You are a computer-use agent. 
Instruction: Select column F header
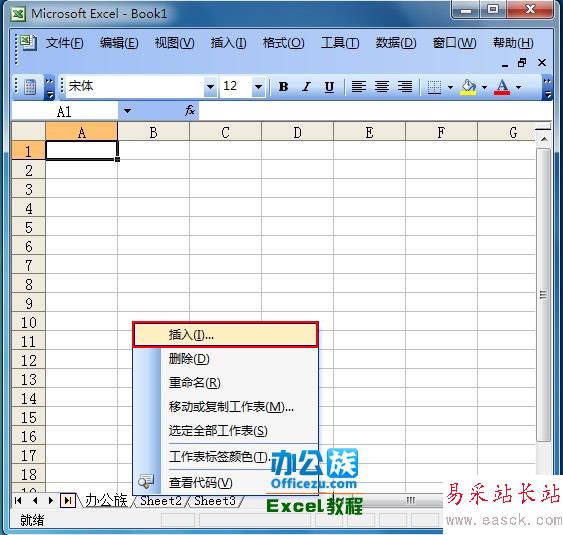441,132
